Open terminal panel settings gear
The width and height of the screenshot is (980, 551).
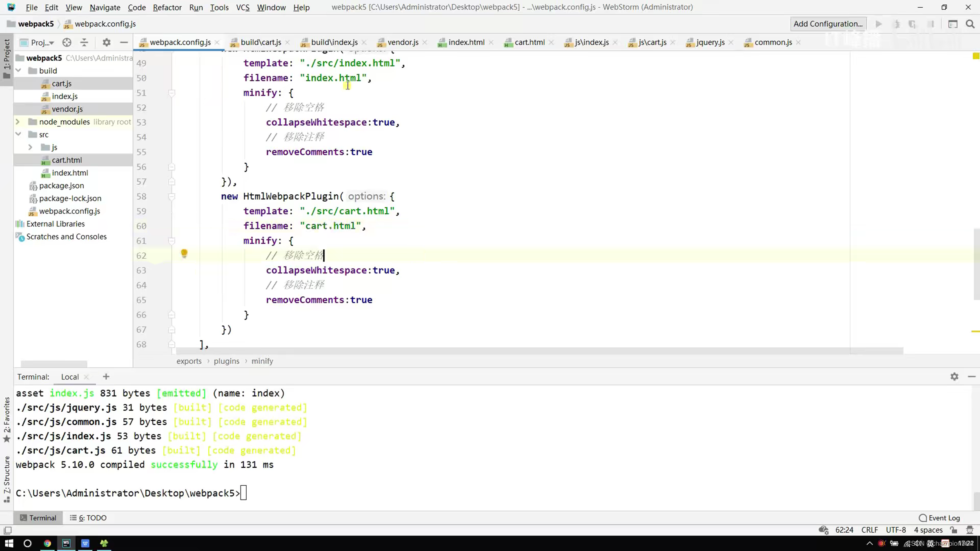(x=954, y=377)
